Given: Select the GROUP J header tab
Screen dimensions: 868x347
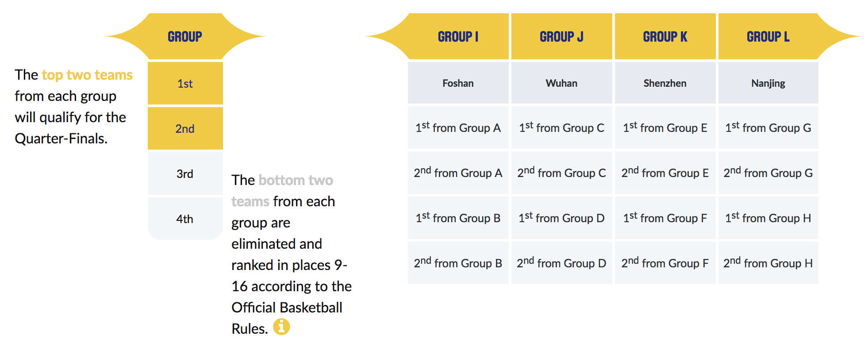Looking at the screenshot, I should tap(562, 36).
